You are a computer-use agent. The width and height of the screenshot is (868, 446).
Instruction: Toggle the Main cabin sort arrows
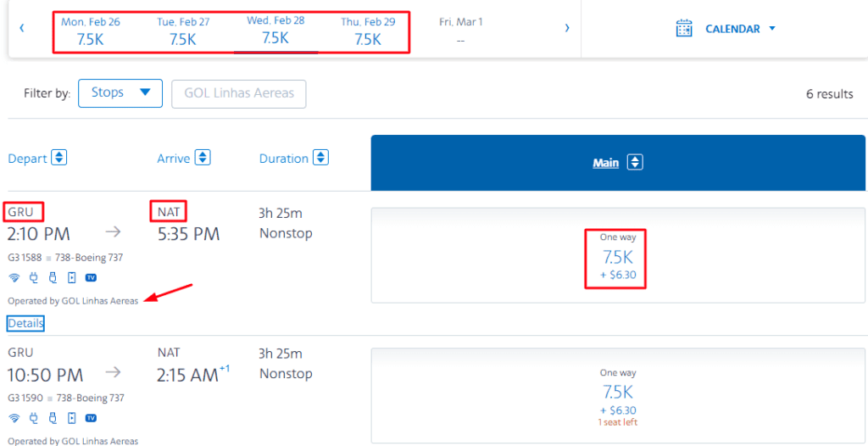[636, 163]
